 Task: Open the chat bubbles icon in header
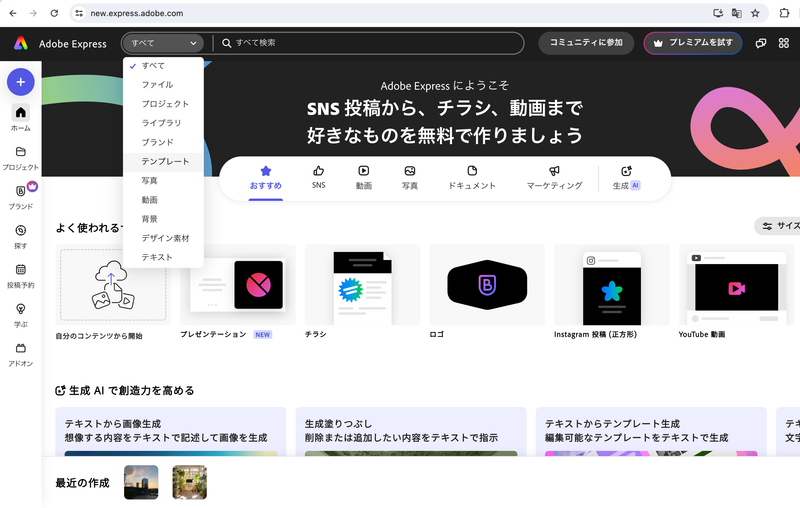[761, 43]
